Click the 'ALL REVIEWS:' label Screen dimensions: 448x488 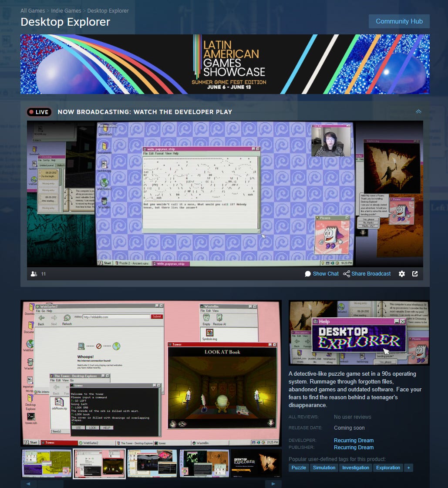pos(303,417)
